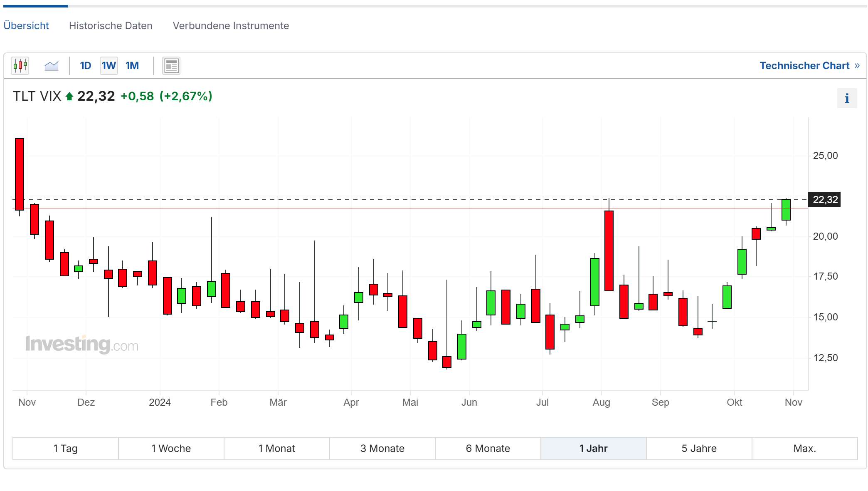
Task: Switch to the area line chart icon
Action: [52, 66]
